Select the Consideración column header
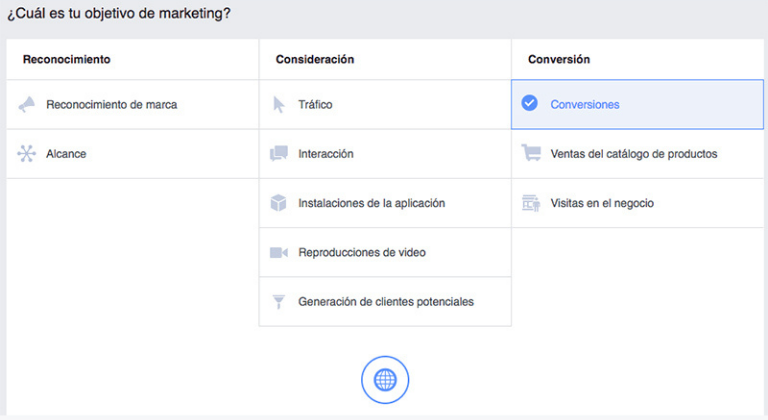The width and height of the screenshot is (768, 420). (315, 59)
